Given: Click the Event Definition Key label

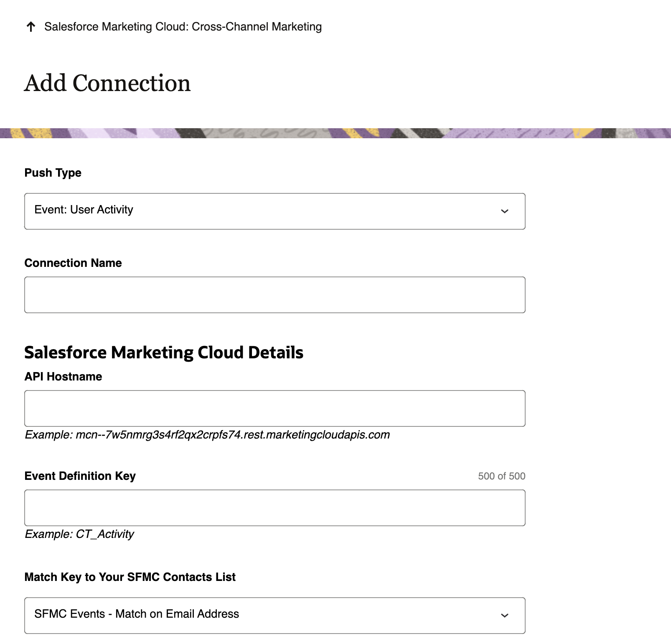Looking at the screenshot, I should coord(80,476).
